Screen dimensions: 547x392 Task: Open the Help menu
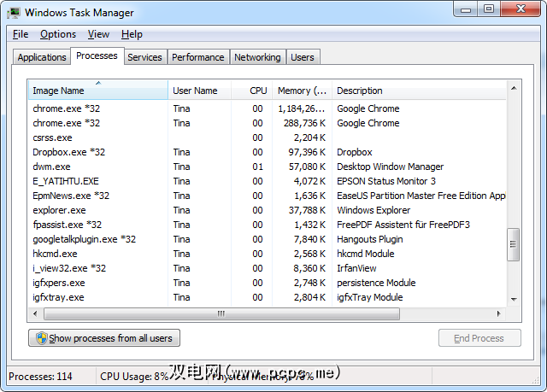132,34
